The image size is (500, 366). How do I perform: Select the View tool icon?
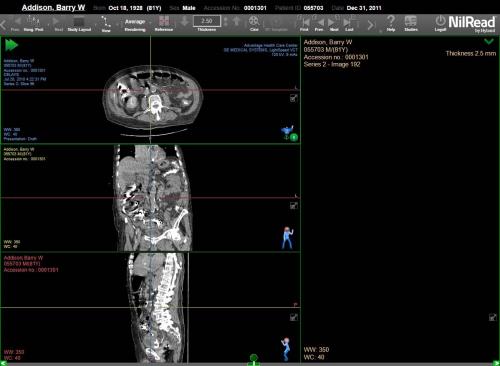click(x=106, y=23)
